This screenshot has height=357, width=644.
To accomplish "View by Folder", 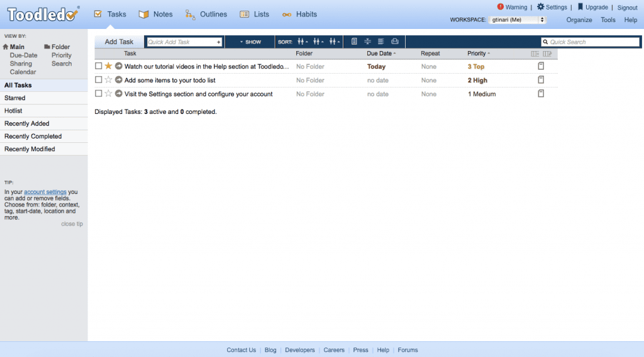I will (57, 47).
